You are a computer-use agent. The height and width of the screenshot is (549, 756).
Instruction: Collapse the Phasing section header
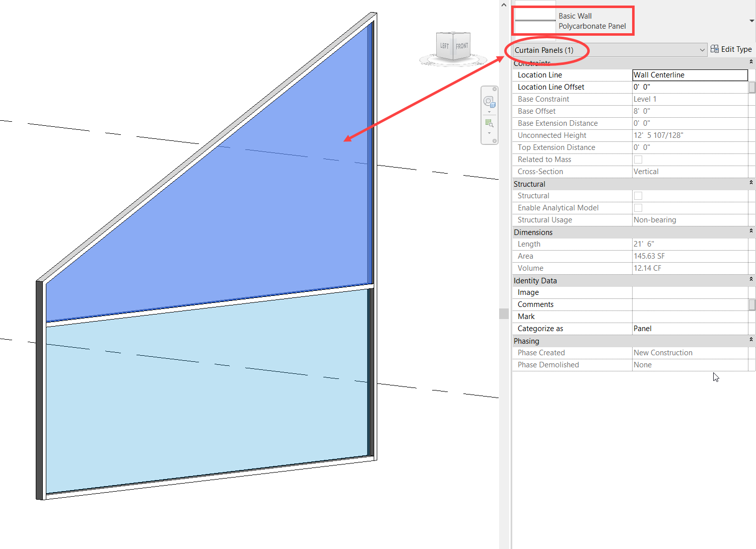(x=751, y=340)
